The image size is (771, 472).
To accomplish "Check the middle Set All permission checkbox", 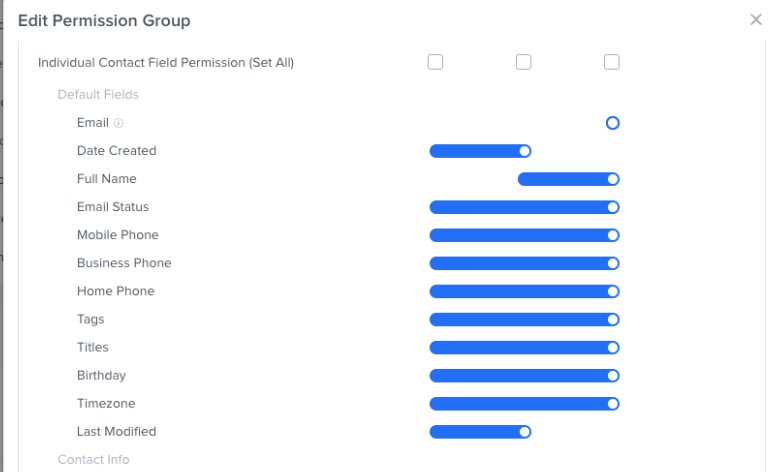I will (524, 62).
